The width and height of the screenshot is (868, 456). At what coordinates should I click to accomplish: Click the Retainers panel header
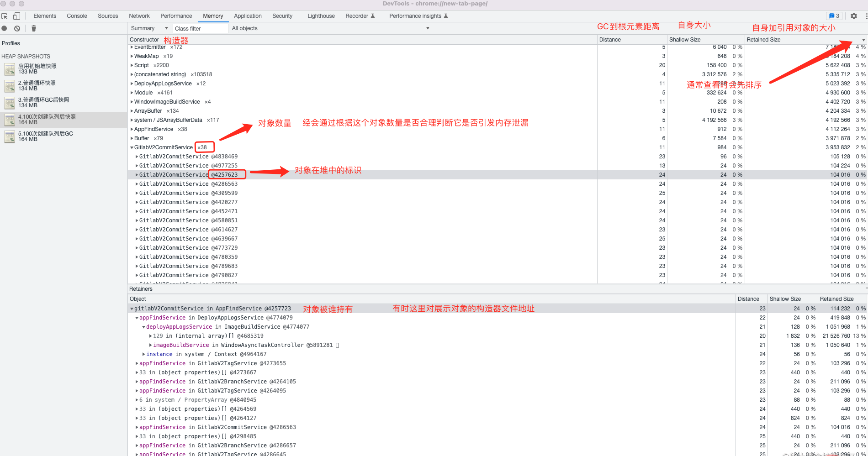click(141, 289)
